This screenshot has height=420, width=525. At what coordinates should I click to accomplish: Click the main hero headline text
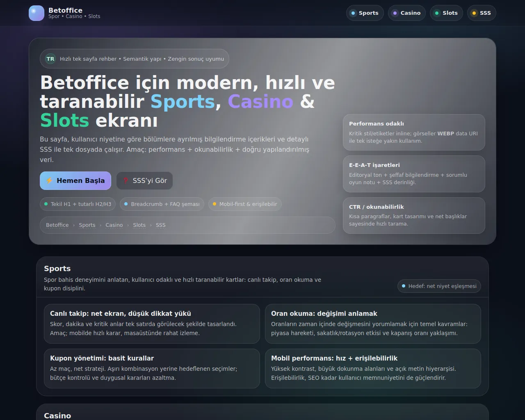click(187, 101)
